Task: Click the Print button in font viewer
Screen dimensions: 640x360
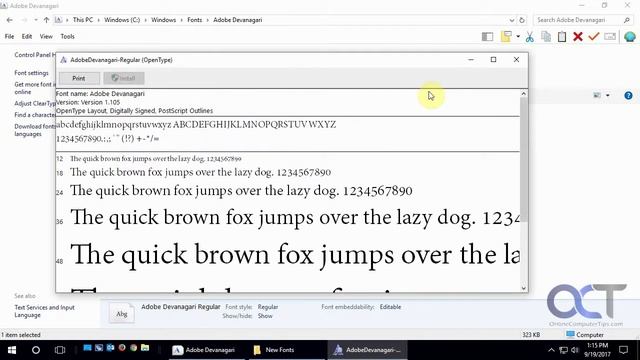Action: click(79, 78)
